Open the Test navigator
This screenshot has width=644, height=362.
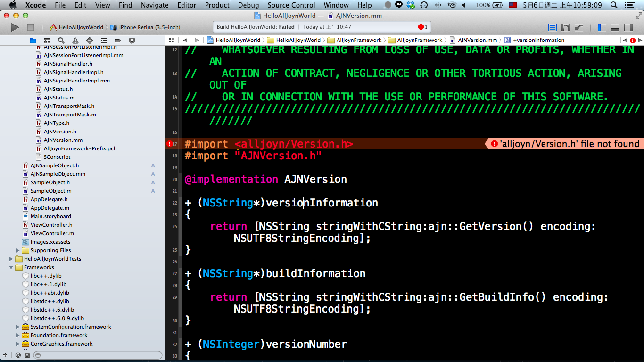coord(90,41)
